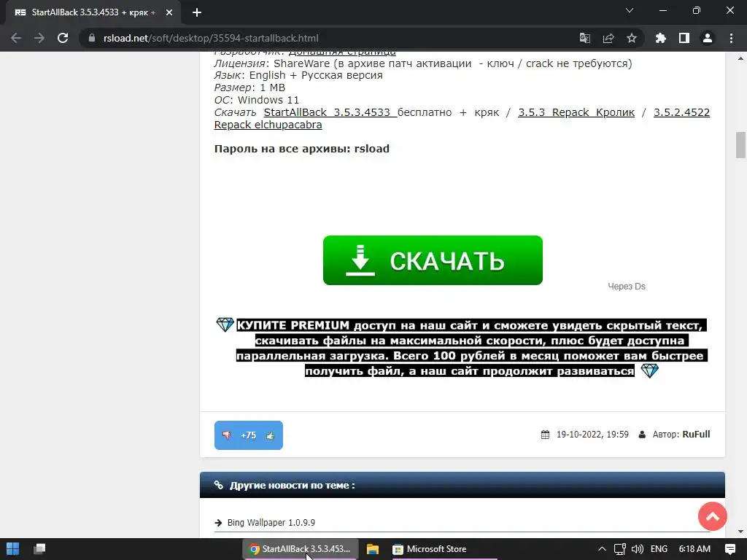Show hidden system tray icons

[602, 549]
